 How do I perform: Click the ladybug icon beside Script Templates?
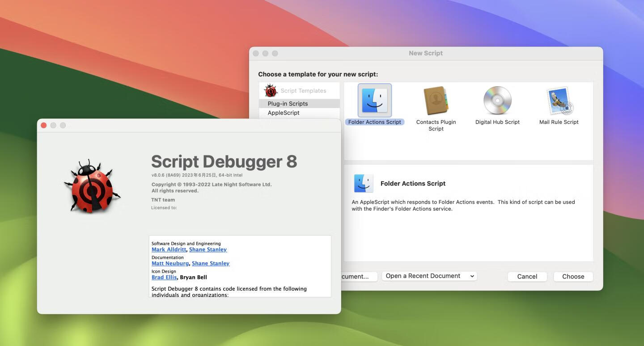point(271,91)
